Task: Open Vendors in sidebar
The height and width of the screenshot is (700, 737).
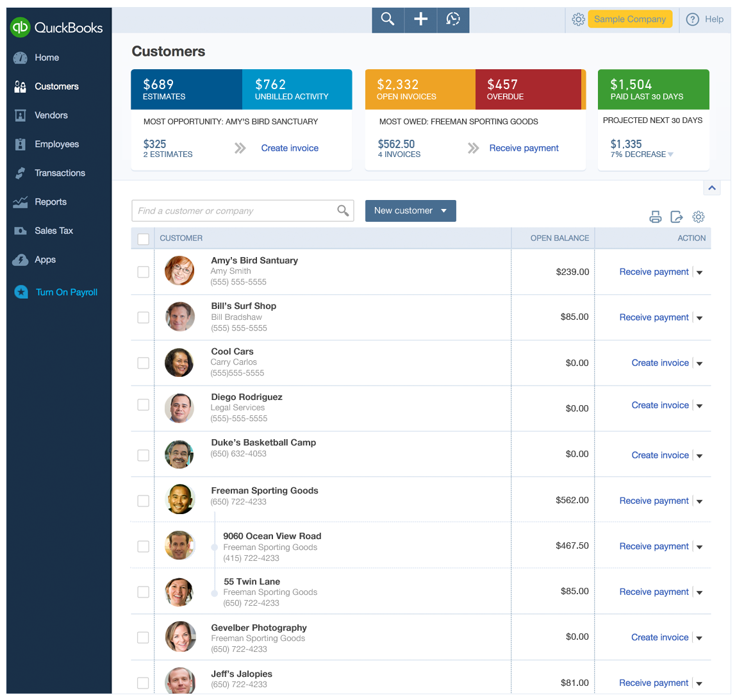Action: pyautogui.click(x=51, y=115)
